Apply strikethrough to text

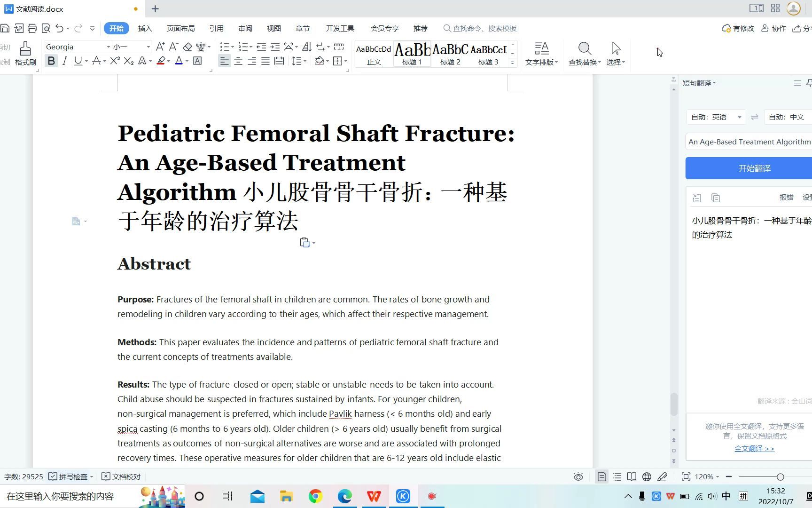coord(96,61)
